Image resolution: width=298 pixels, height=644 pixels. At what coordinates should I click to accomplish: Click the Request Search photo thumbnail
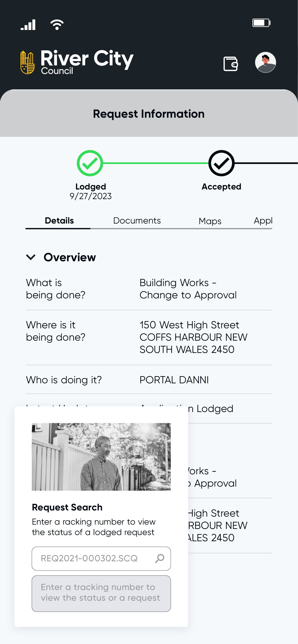click(101, 457)
